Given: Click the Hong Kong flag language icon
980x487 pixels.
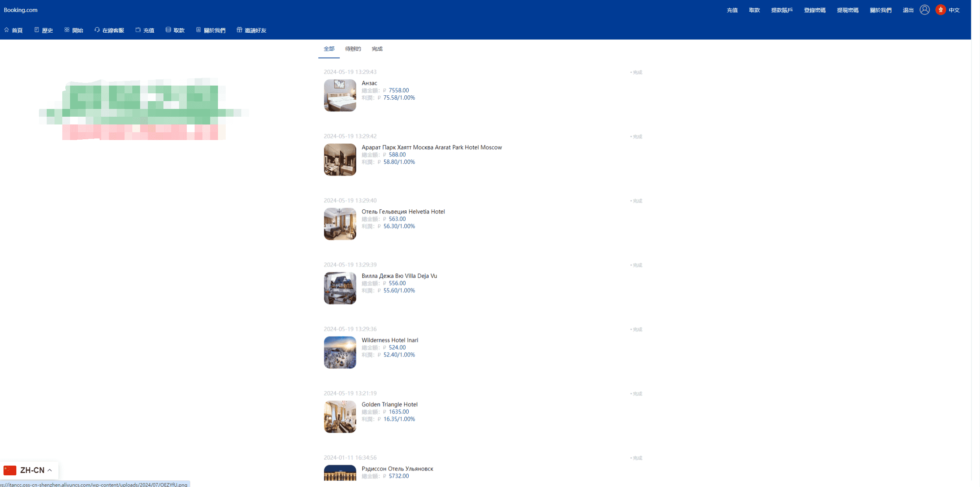Looking at the screenshot, I should 941,10.
